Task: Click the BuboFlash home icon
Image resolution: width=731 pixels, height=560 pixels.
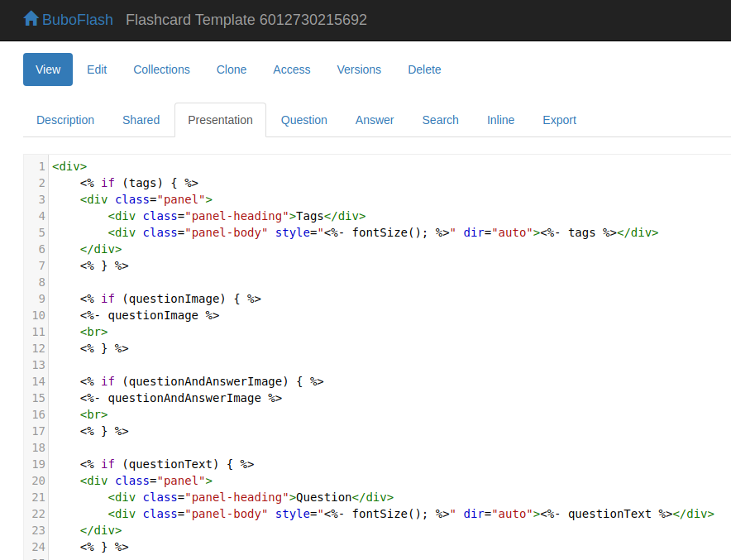Action: click(x=31, y=18)
